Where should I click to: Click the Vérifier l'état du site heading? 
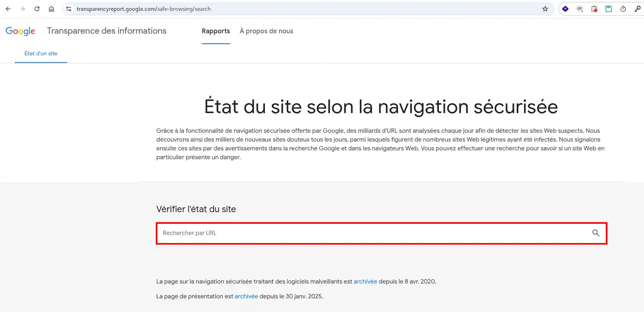196,209
